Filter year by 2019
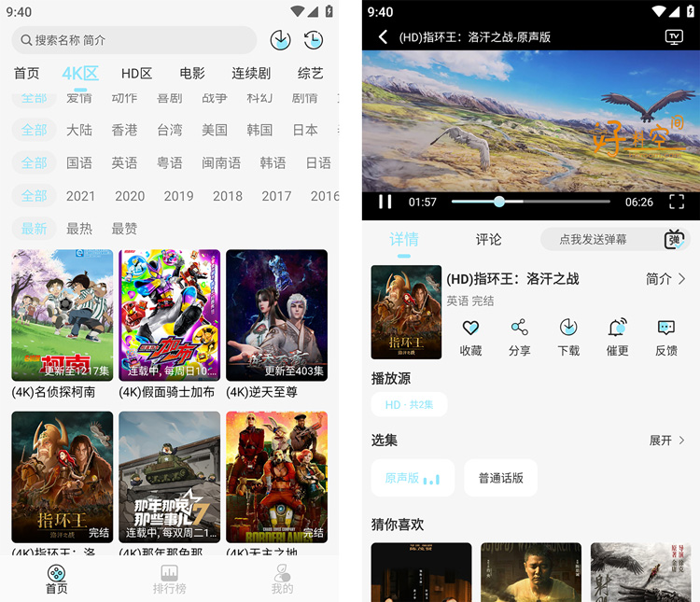The image size is (700, 602). coord(178,196)
